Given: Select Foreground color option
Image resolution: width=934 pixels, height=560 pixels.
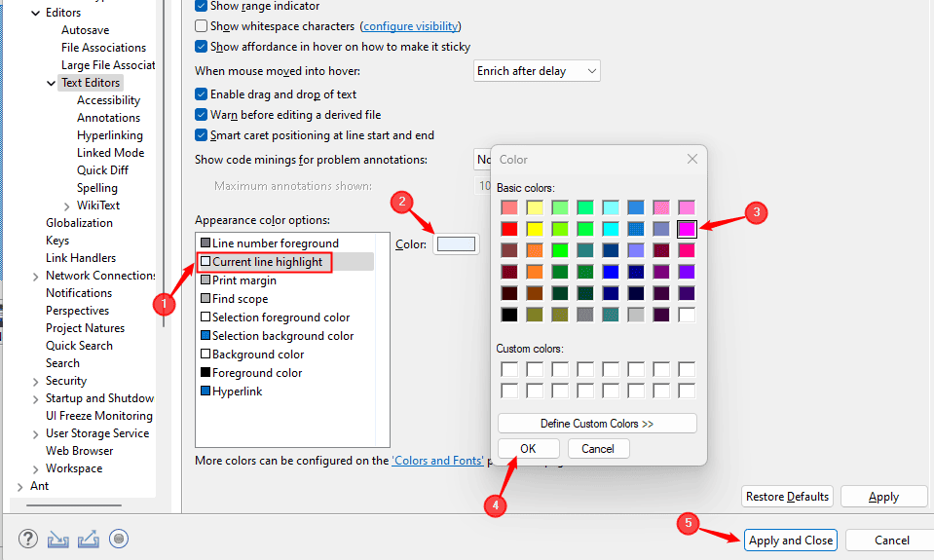Looking at the screenshot, I should pyautogui.click(x=251, y=372).
